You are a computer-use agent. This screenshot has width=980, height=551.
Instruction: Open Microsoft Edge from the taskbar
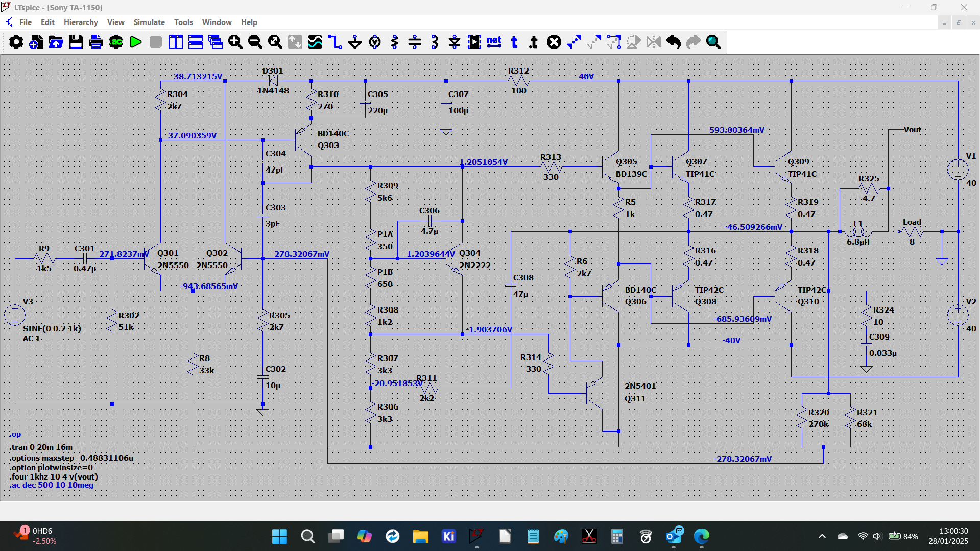point(702,536)
